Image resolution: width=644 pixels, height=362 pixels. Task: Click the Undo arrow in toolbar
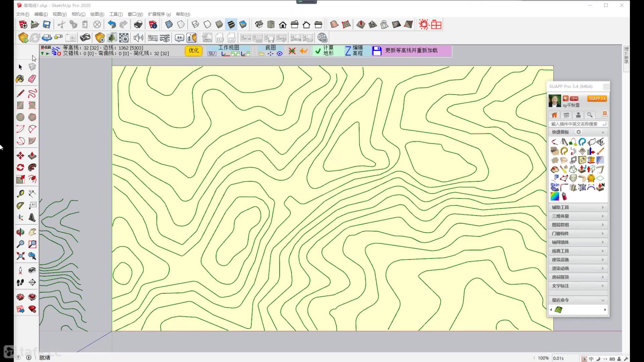[x=112, y=24]
